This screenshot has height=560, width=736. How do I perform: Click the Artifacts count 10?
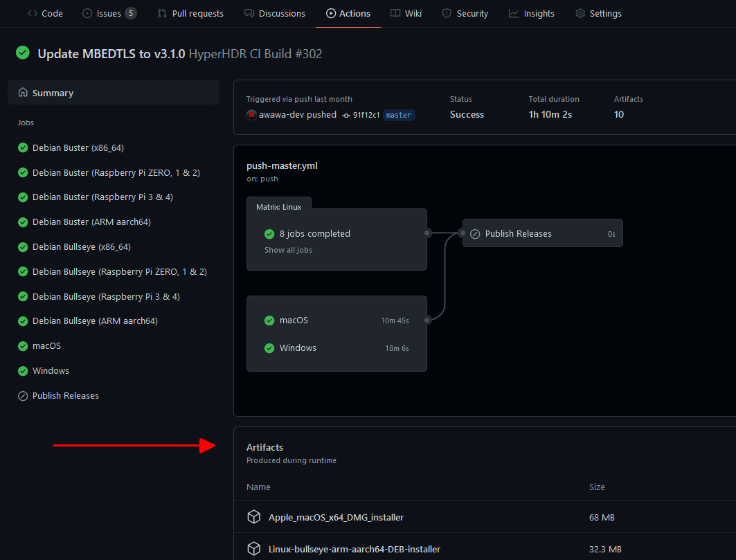click(619, 114)
